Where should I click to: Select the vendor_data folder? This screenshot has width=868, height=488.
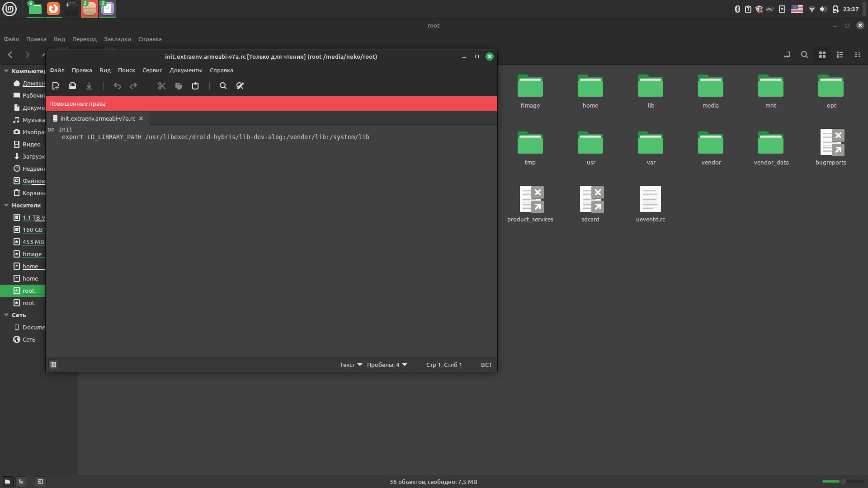(x=771, y=144)
